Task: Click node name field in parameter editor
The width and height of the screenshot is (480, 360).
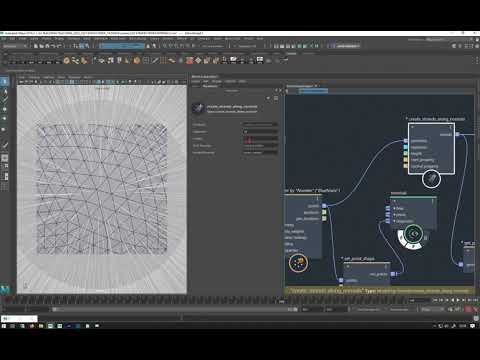Action: (232, 107)
